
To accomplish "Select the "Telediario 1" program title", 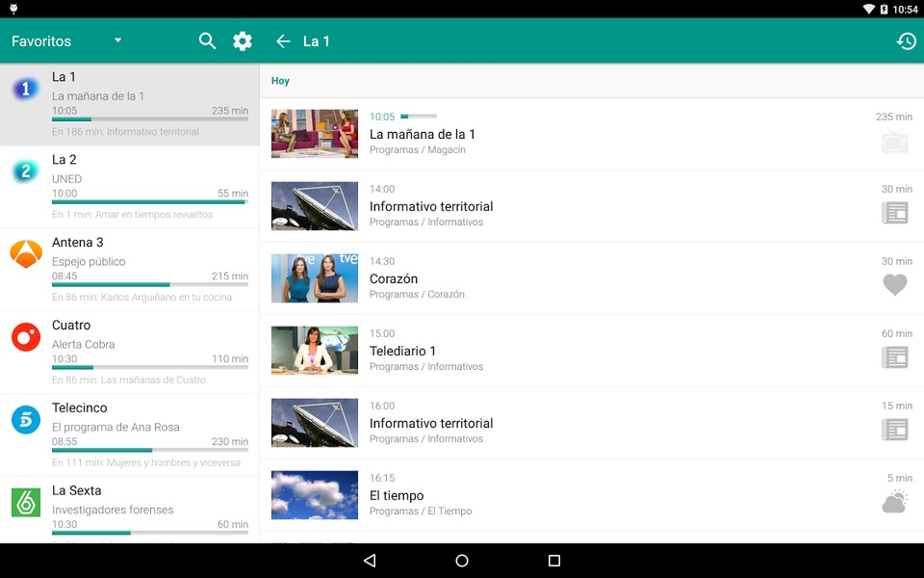I will coord(402,351).
